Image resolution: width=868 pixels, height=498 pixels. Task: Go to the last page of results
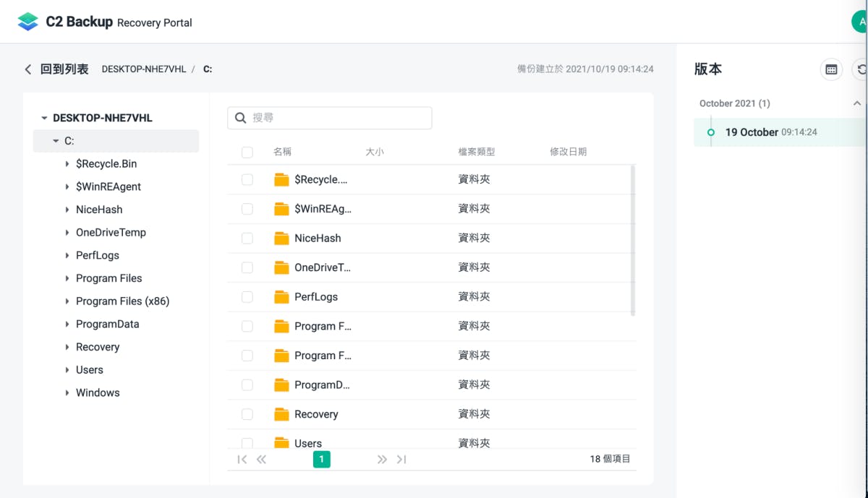(x=401, y=459)
